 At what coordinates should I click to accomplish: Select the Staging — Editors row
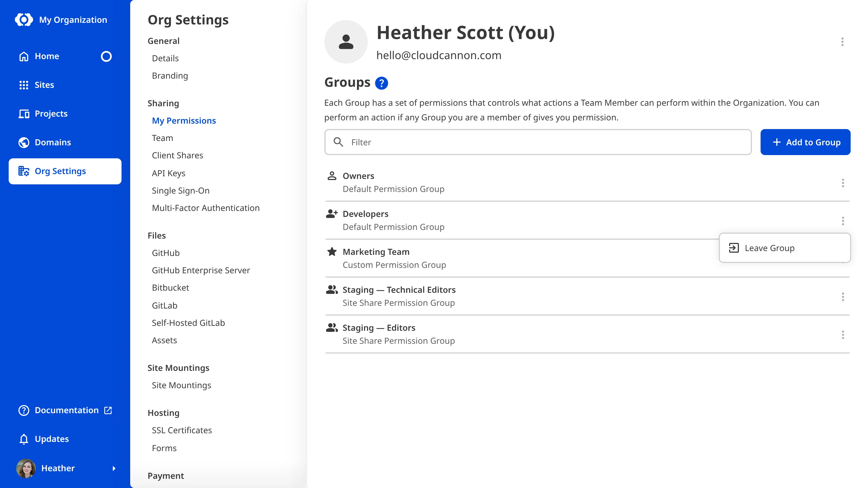(x=587, y=334)
